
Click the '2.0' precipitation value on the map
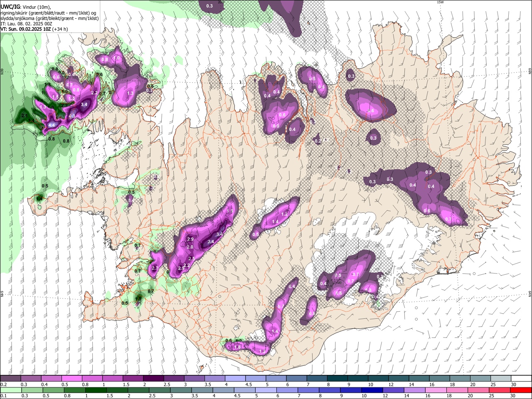190,247
